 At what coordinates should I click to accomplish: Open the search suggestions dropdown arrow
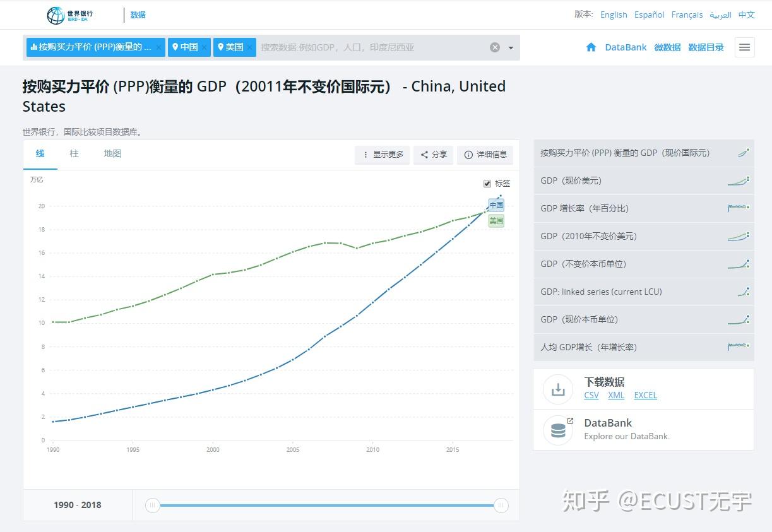[x=509, y=47]
